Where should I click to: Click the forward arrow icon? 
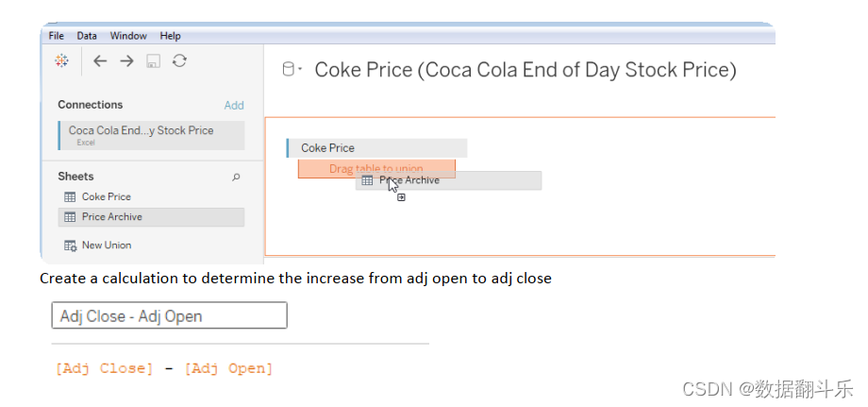coord(126,60)
